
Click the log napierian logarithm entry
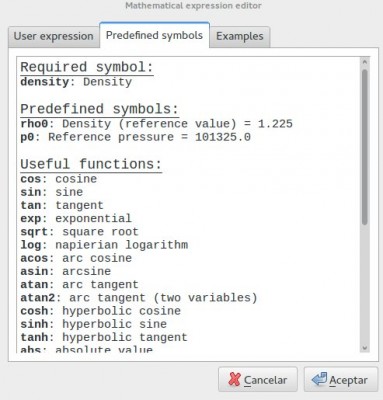coord(104,245)
